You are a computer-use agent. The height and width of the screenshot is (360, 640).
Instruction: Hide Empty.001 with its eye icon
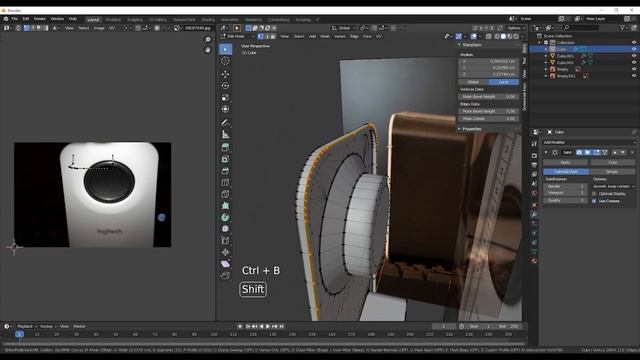pos(634,76)
